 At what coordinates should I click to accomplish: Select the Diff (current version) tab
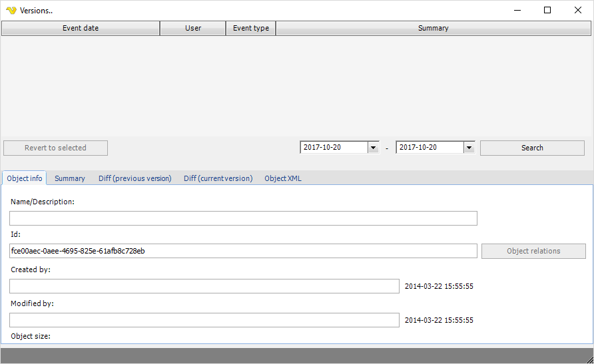[x=218, y=178]
